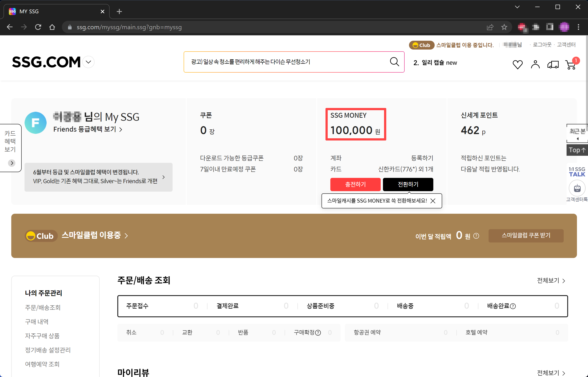Open the 1:1 SSG TALK link
The width and height of the screenshot is (588, 377).
(x=577, y=172)
